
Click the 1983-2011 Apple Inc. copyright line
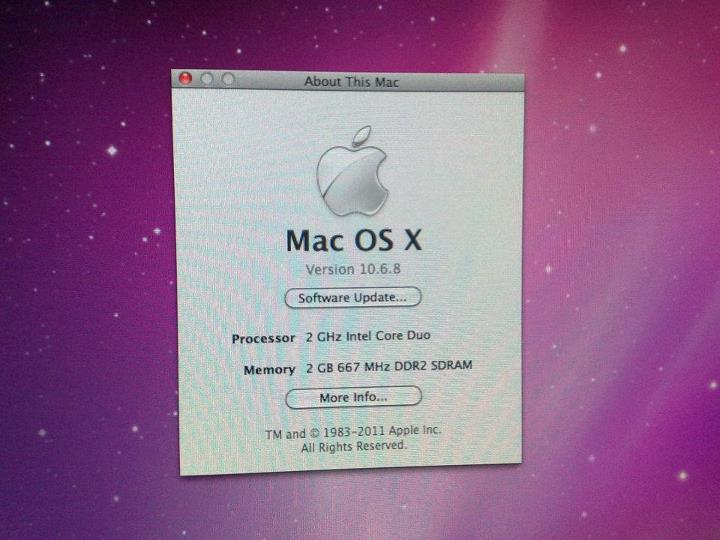(353, 432)
